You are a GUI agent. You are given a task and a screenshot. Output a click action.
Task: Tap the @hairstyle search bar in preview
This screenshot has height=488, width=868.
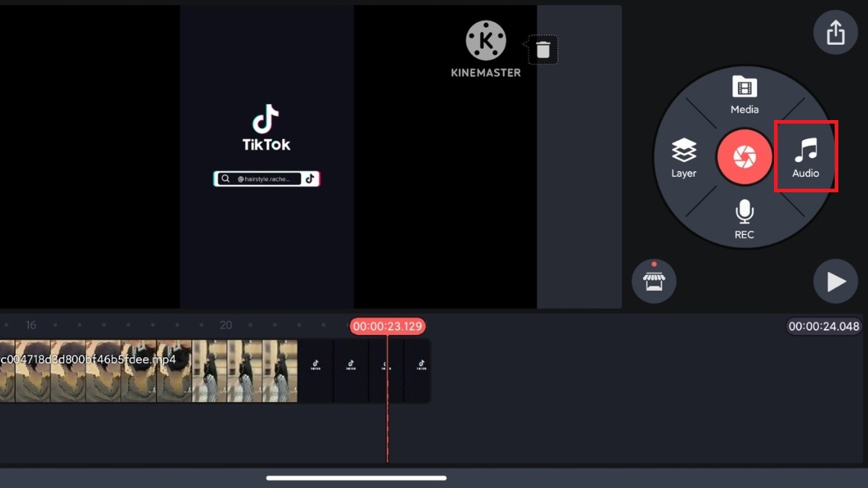(266, 179)
